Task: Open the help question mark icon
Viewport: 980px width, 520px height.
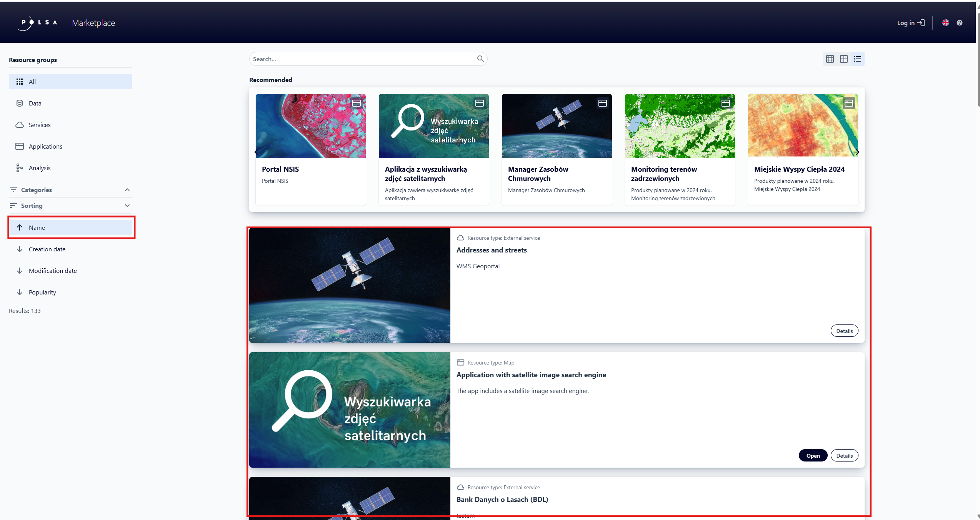Action: click(959, 23)
